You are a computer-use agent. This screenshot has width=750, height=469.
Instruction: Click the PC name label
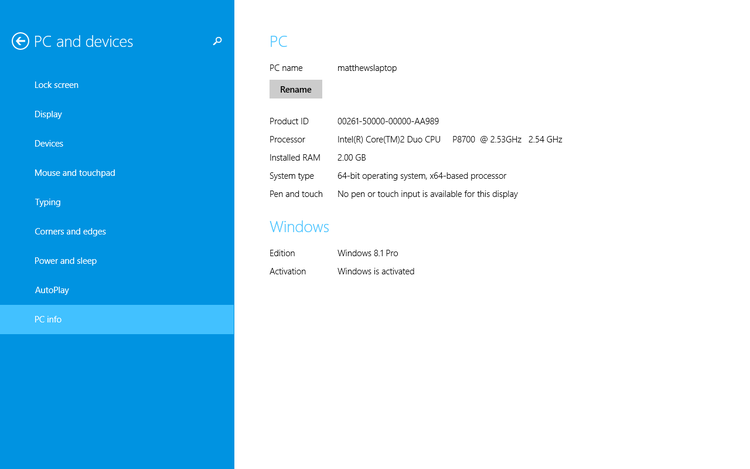tap(286, 68)
